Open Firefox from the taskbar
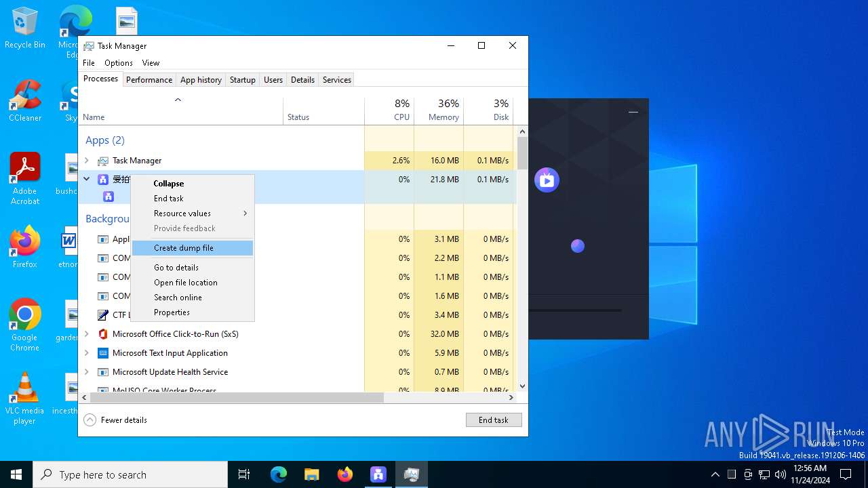This screenshot has width=868, height=488. coord(345,474)
